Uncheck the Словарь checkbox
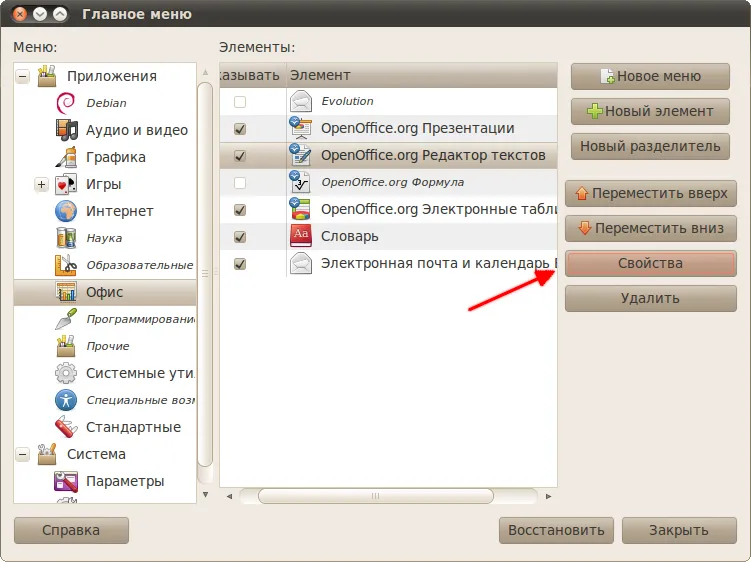The height and width of the screenshot is (562, 751). (x=240, y=237)
